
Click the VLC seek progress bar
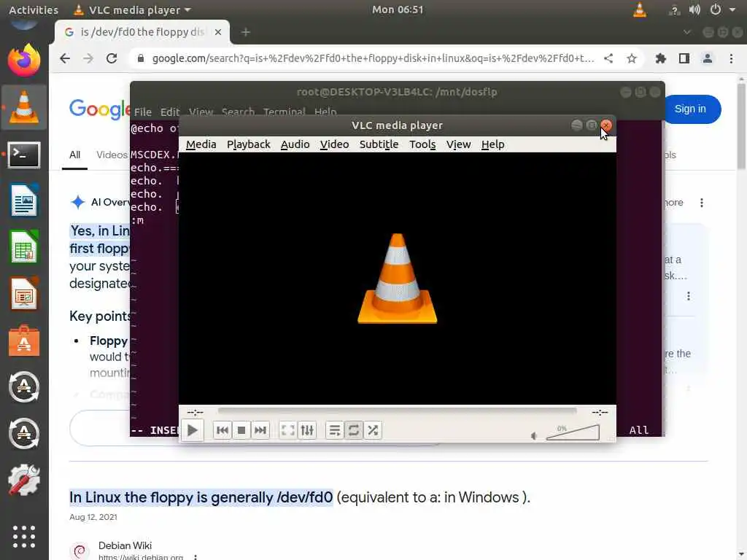click(x=397, y=411)
